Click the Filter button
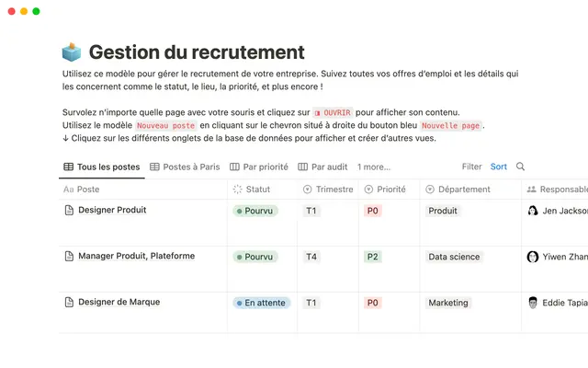The image size is (588, 368). [x=471, y=167]
